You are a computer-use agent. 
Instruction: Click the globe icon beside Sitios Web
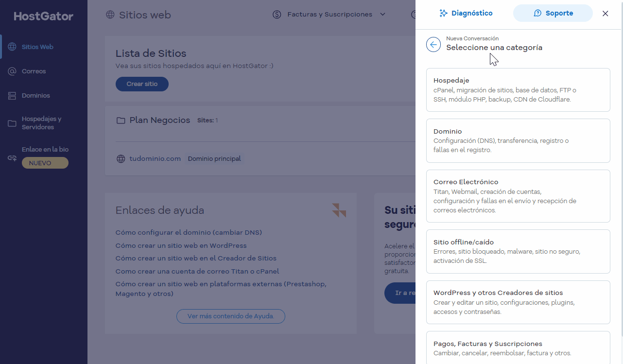(12, 47)
